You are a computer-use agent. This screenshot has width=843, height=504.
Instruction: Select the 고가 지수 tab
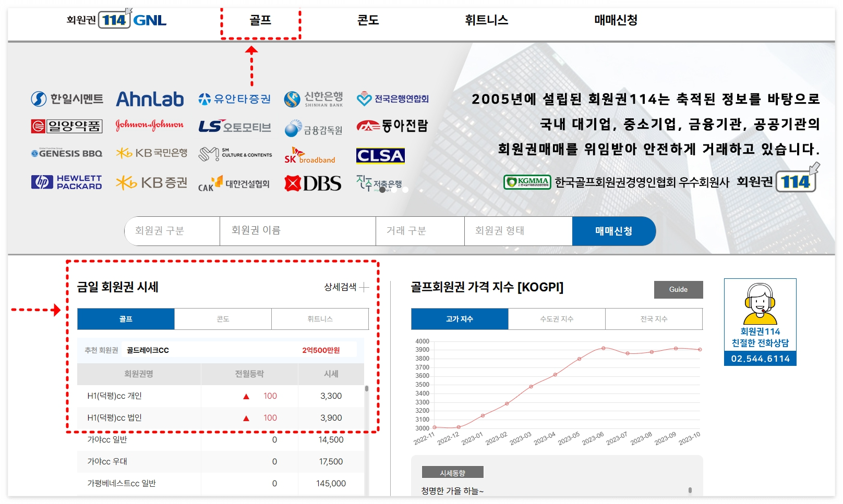(x=460, y=319)
